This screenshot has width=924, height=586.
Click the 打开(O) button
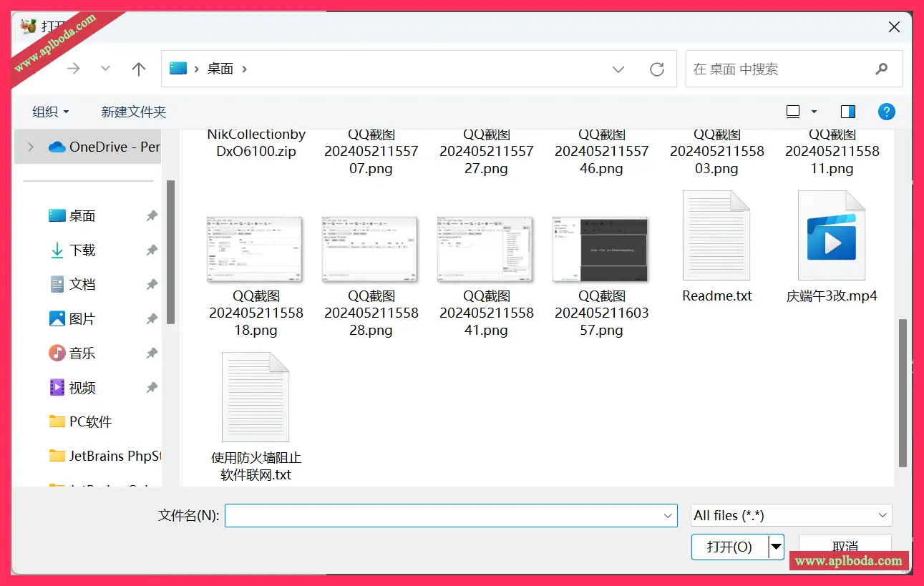click(729, 547)
